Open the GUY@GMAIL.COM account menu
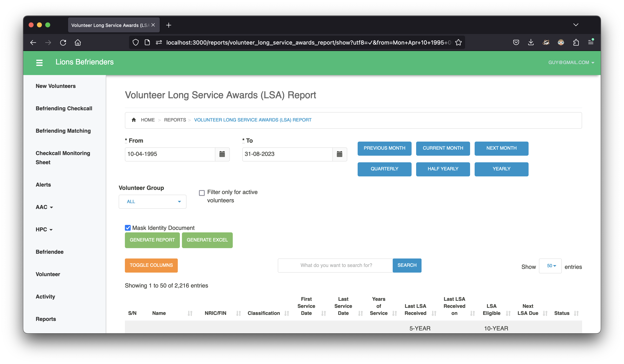624x364 pixels. tap(571, 63)
